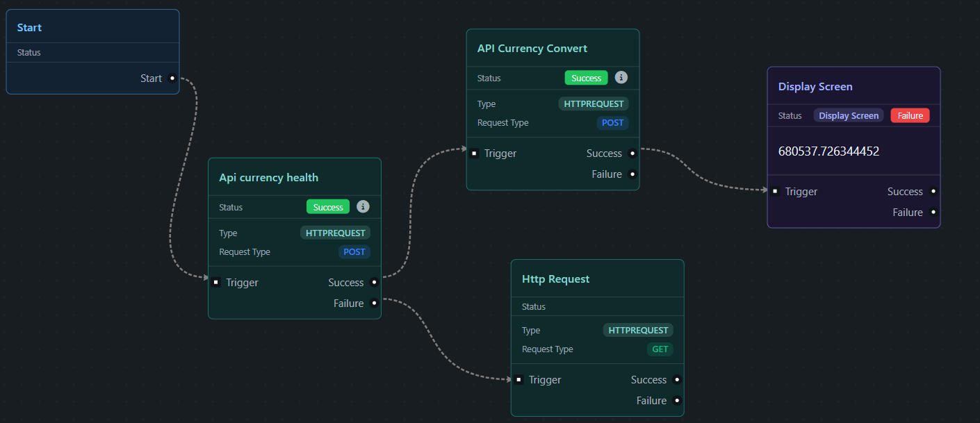980x423 pixels.
Task: Click info icon on Api currency health node
Action: click(363, 206)
